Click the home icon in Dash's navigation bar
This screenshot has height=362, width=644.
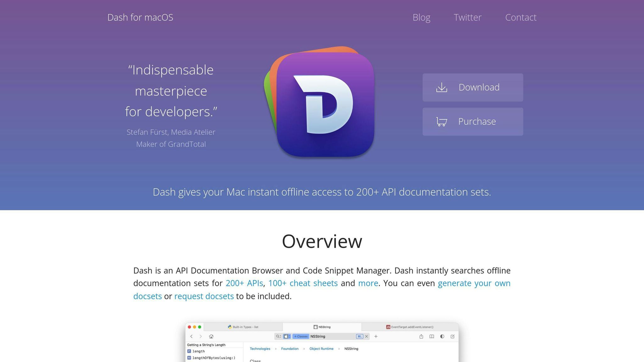pyautogui.click(x=211, y=336)
